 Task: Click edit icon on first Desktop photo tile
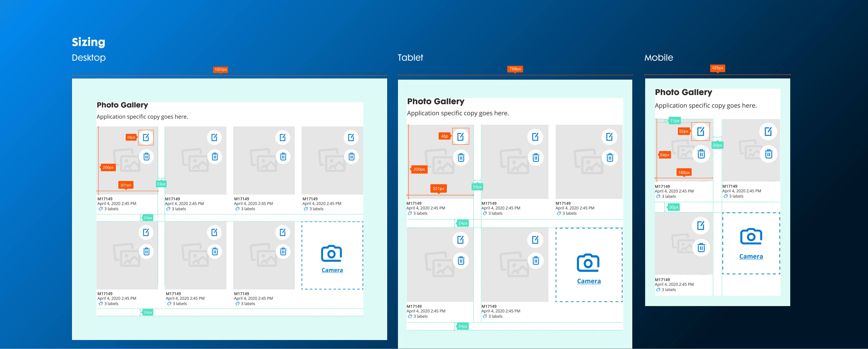(146, 138)
